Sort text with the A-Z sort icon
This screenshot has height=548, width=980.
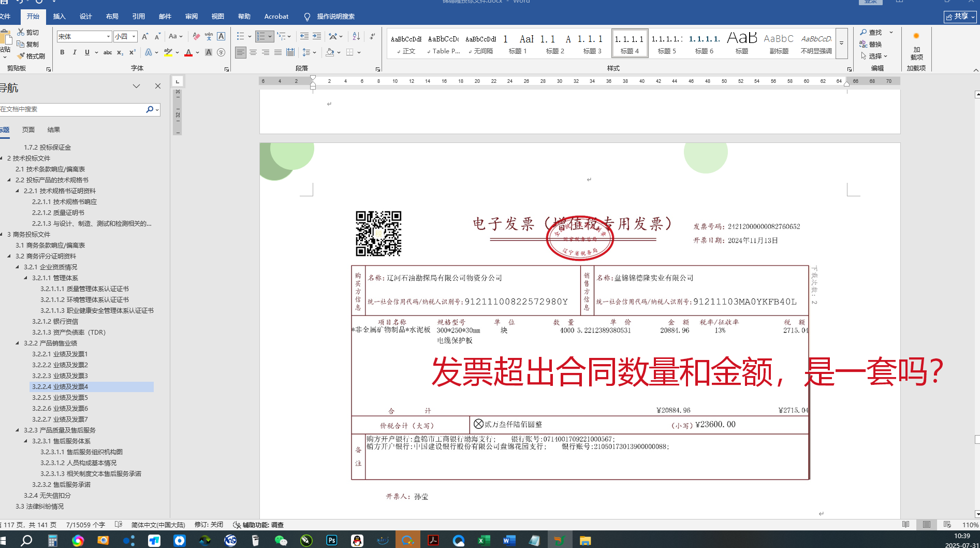pos(356,36)
